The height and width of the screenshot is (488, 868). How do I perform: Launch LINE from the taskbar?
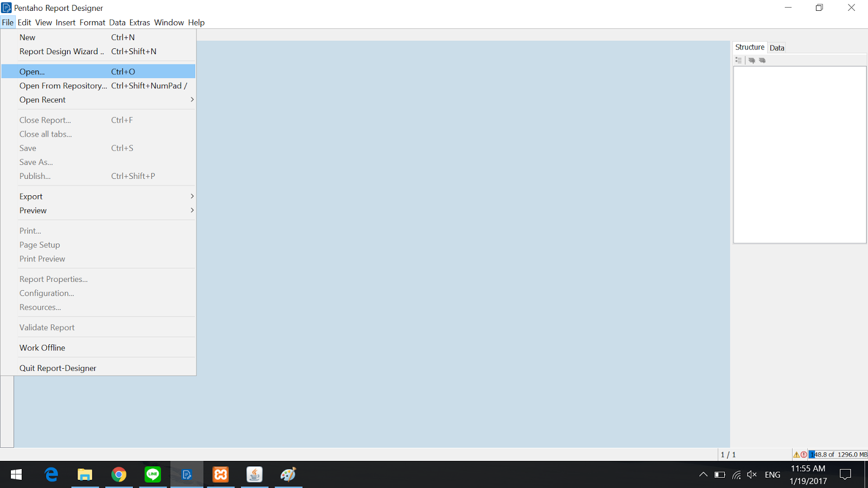152,474
